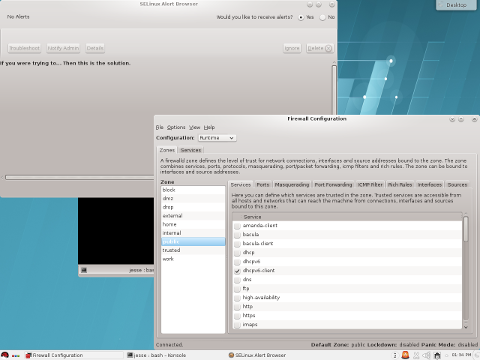Enable the imaps service
480x360 pixels.
pyautogui.click(x=237, y=325)
